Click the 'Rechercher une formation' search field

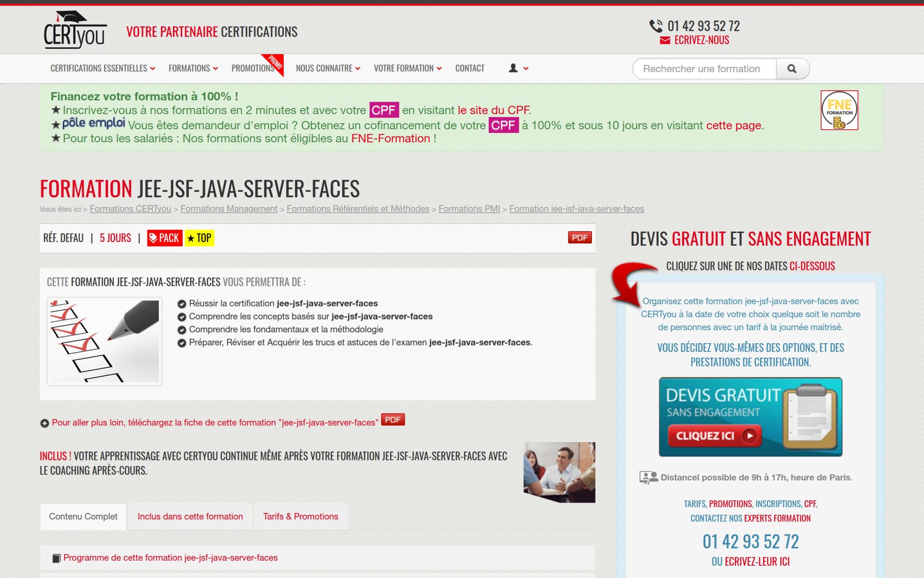point(704,69)
